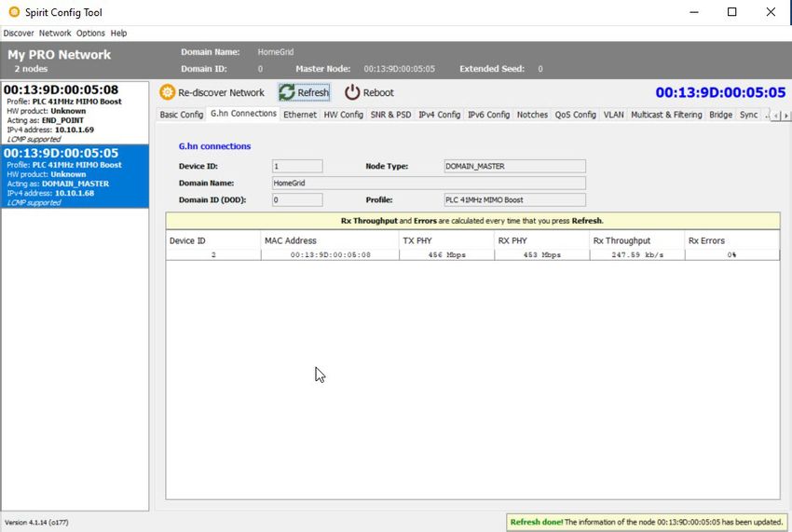
Task: Go to the IPv4 Config tab
Action: pos(440,115)
